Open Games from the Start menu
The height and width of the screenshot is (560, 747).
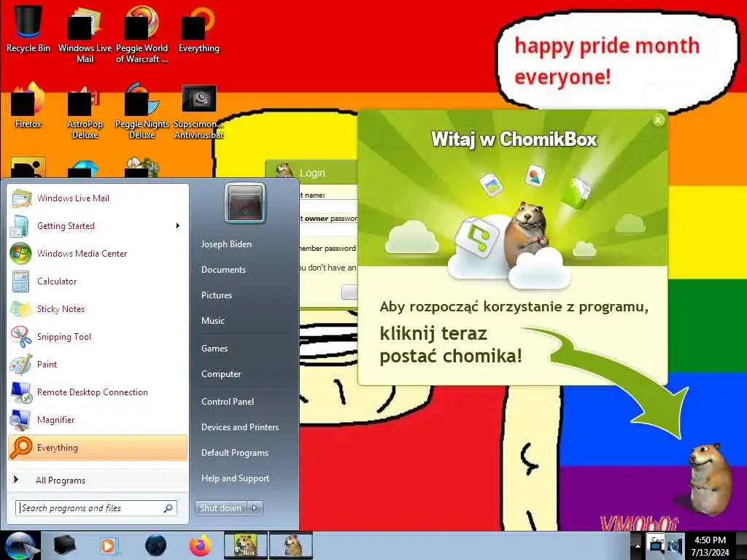point(214,348)
